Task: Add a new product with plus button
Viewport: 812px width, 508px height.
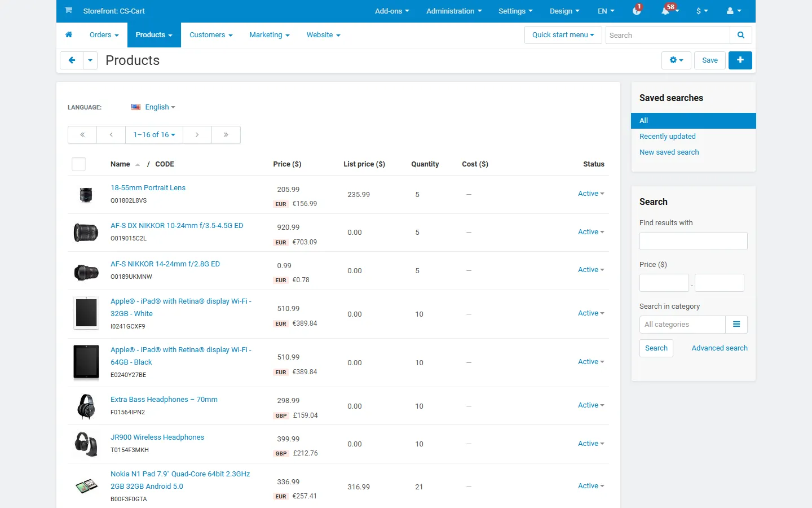Action: pos(740,60)
